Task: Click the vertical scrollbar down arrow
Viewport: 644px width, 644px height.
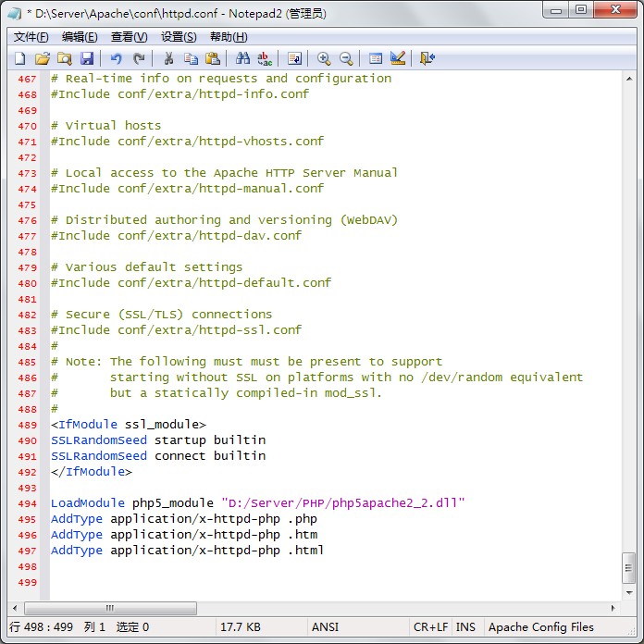Action: pyautogui.click(x=629, y=593)
